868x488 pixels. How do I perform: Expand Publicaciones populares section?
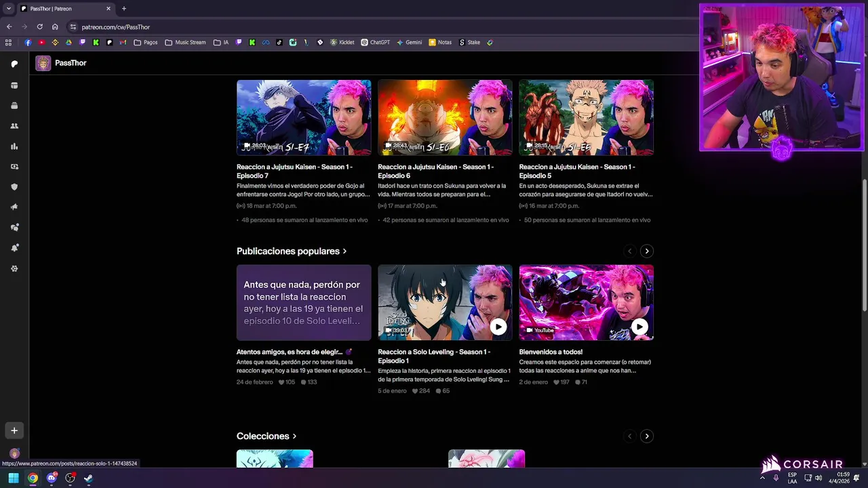click(x=292, y=251)
